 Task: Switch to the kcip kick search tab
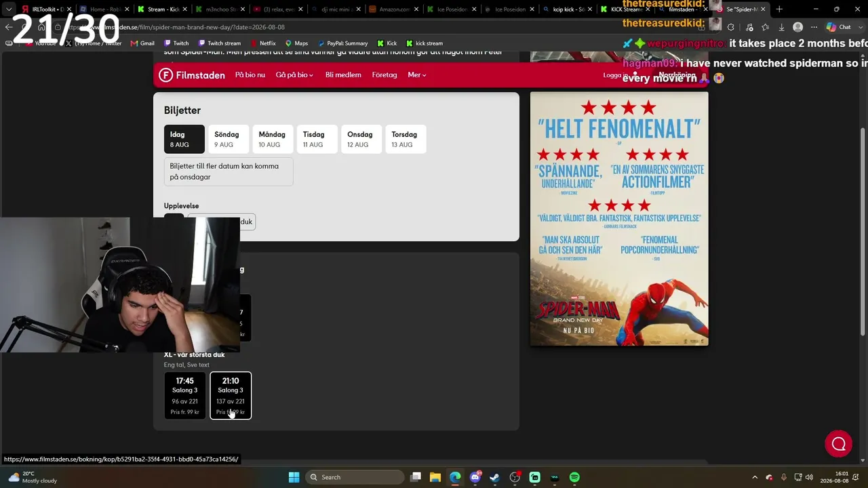(x=566, y=9)
